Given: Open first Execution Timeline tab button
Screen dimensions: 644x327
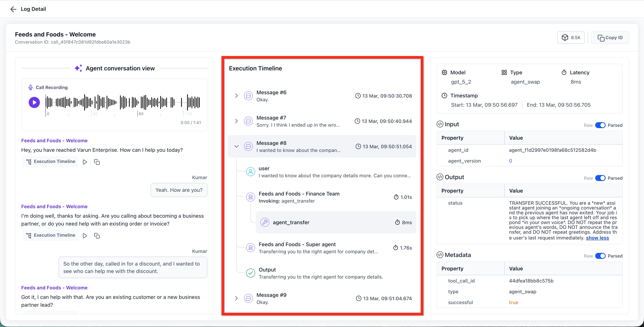Looking at the screenshot, I should pyautogui.click(x=51, y=162).
